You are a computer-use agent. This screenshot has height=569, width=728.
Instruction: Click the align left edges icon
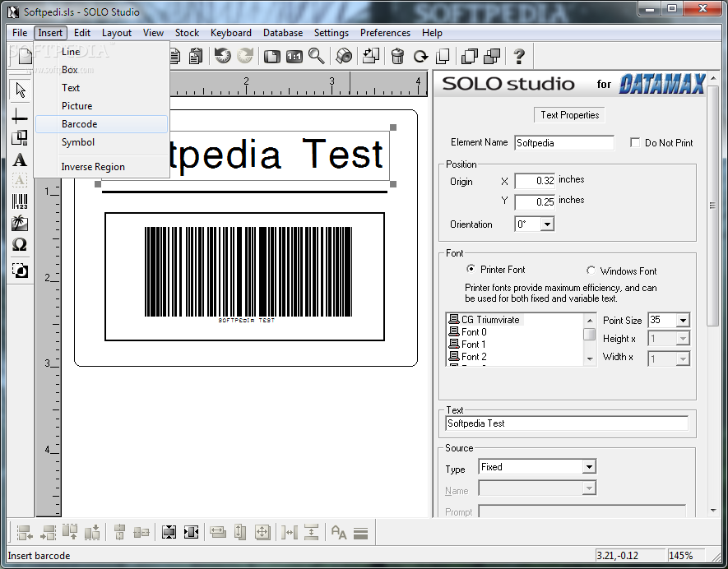pos(25,532)
